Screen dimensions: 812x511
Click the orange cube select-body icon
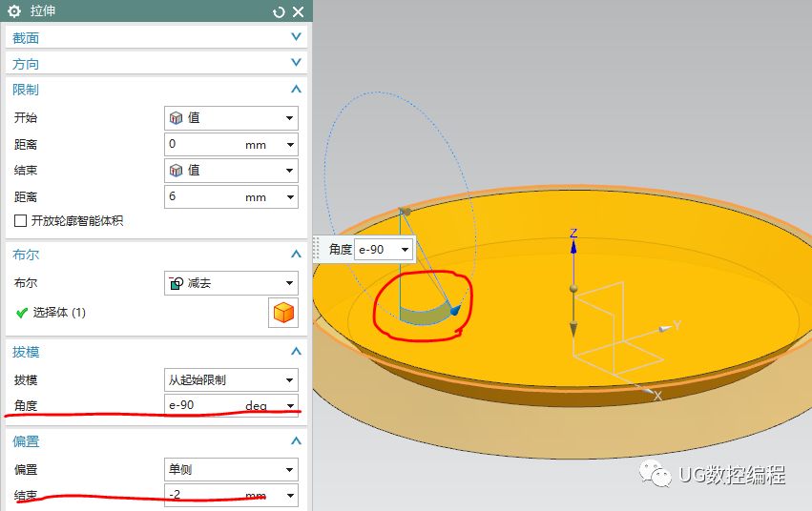283,313
